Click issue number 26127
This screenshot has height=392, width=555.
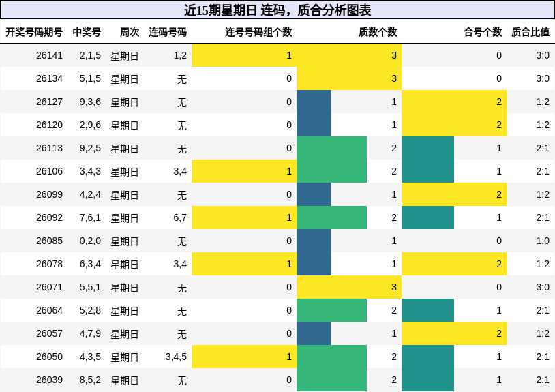point(49,102)
